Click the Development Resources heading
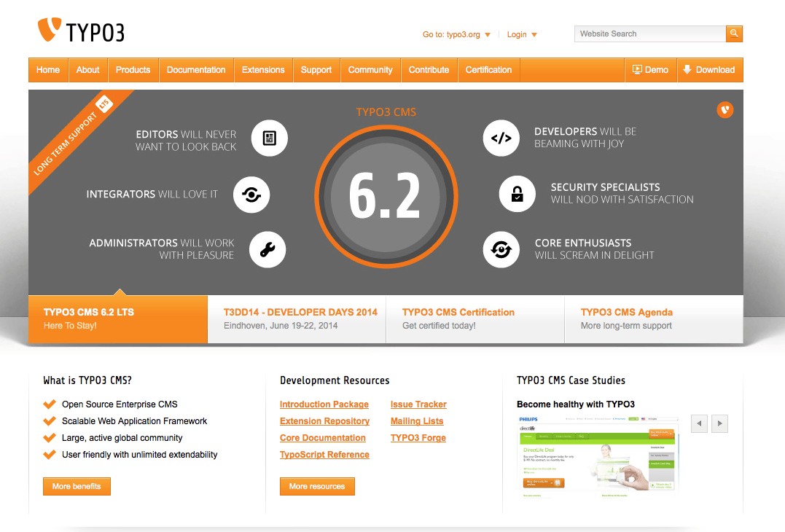 pos(335,380)
